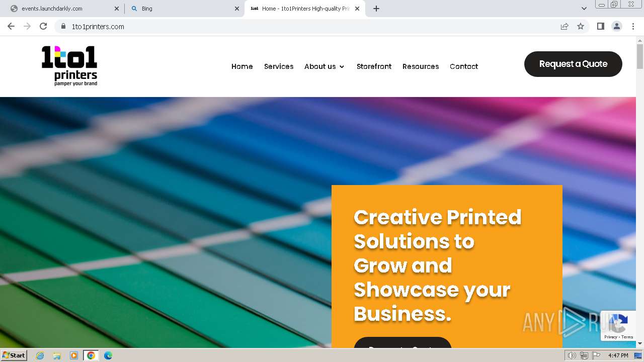Viewport: 644px width, 362px height.
Task: Open the Chrome profile avatar
Action: 617,26
